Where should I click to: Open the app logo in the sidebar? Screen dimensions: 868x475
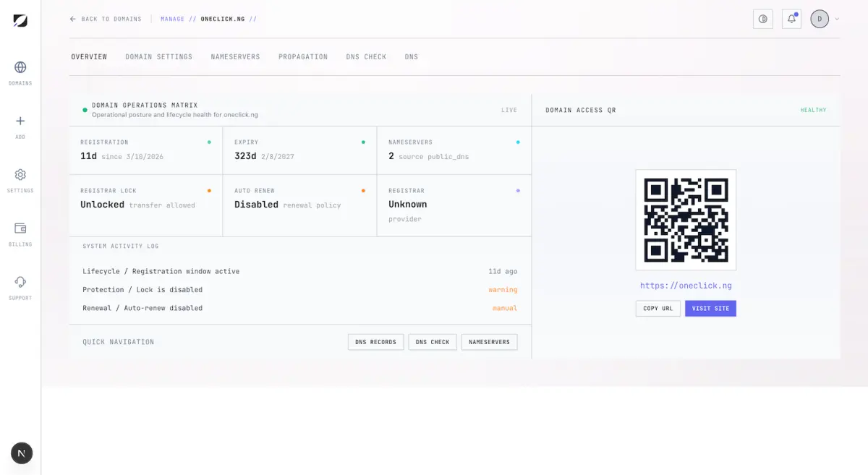[x=20, y=20]
